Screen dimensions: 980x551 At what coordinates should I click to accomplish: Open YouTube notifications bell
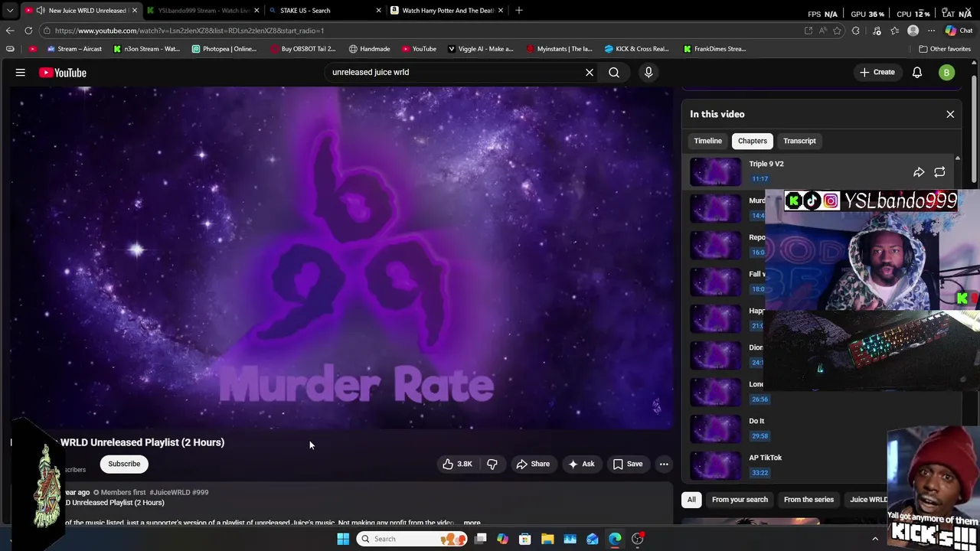916,73
